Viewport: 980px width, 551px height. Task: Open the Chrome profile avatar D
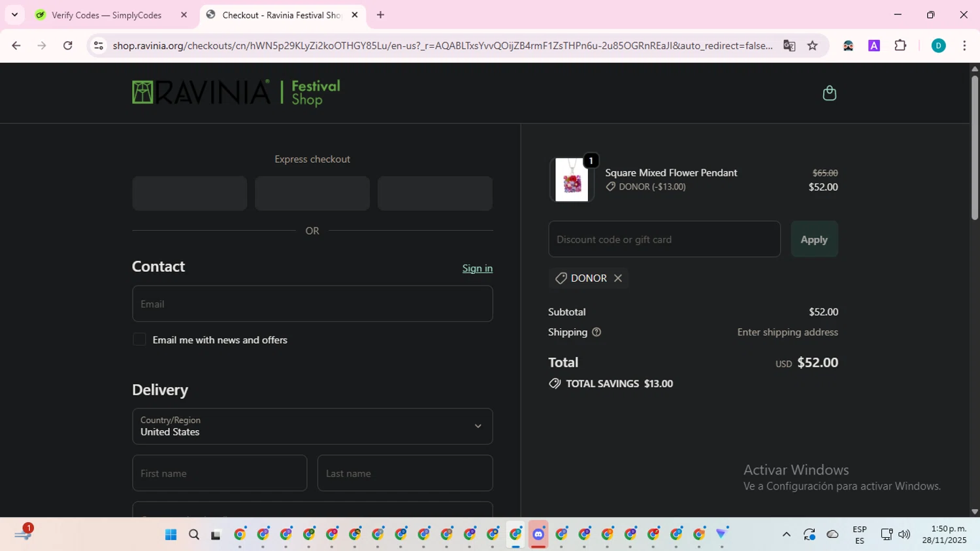(938, 46)
